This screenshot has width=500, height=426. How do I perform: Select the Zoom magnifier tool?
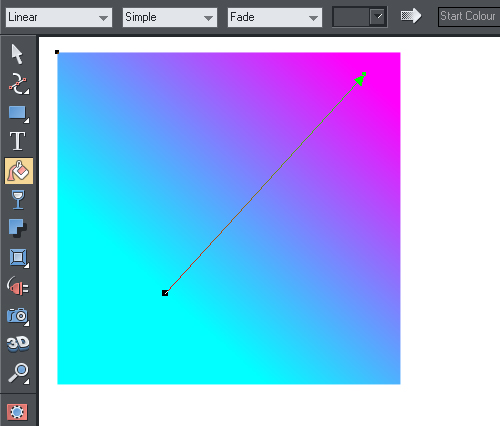pos(18,373)
